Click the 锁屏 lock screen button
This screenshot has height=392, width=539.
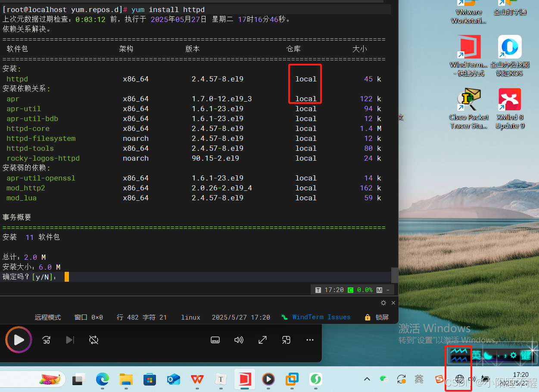pyautogui.click(x=377, y=317)
